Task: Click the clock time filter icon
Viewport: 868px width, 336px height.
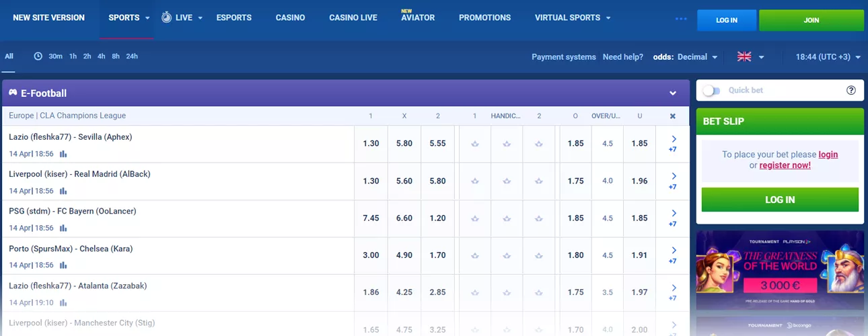Action: [38, 56]
